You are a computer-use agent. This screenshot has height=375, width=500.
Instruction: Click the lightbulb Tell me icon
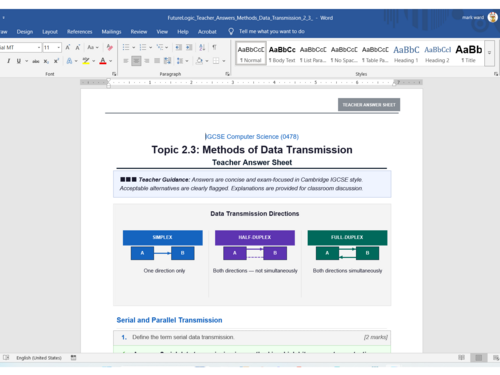[231, 31]
